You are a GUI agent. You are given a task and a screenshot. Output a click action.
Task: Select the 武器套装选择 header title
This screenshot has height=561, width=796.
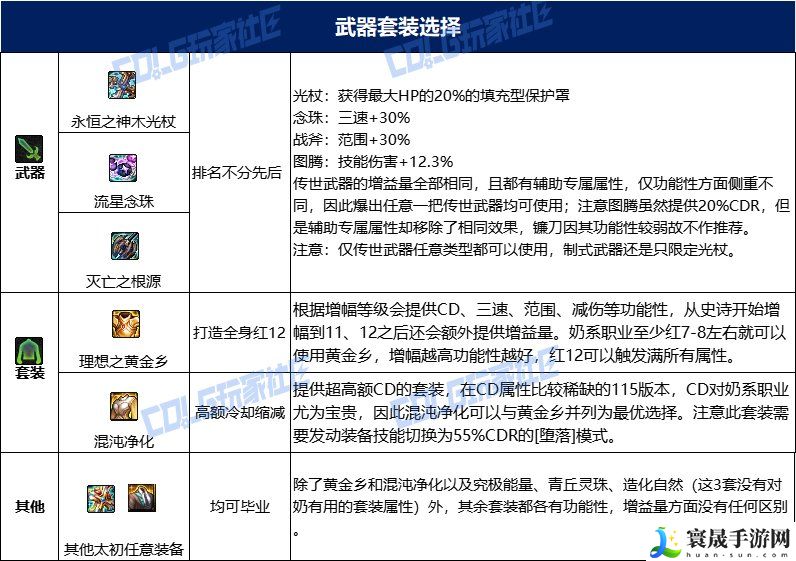click(x=398, y=26)
